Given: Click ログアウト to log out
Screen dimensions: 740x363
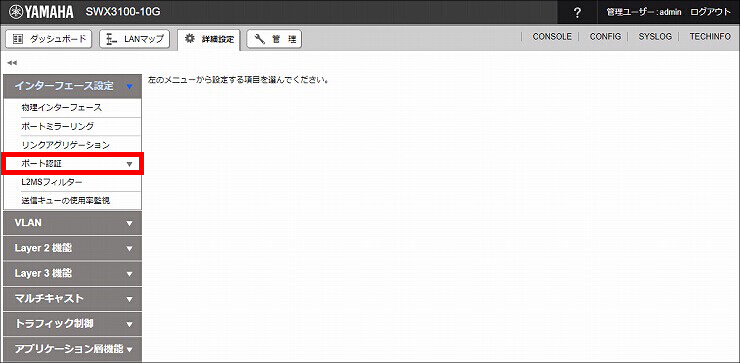Looking at the screenshot, I should [710, 12].
